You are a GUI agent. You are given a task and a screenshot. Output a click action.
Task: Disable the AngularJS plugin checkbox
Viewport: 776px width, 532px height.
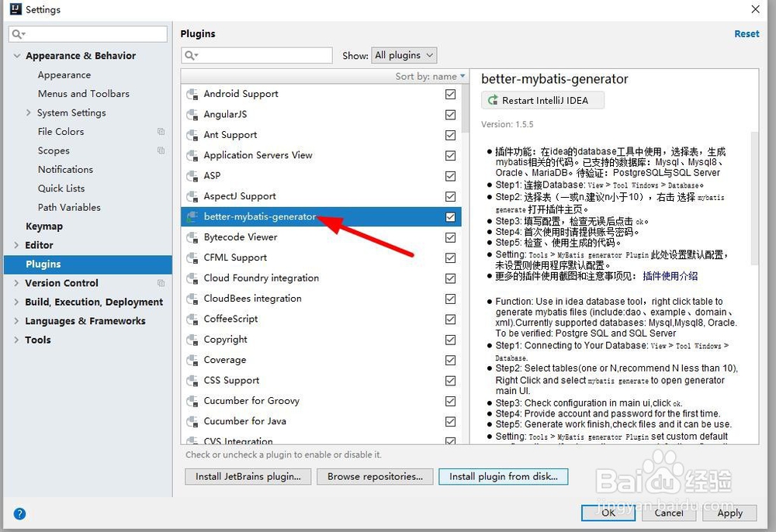click(x=450, y=115)
